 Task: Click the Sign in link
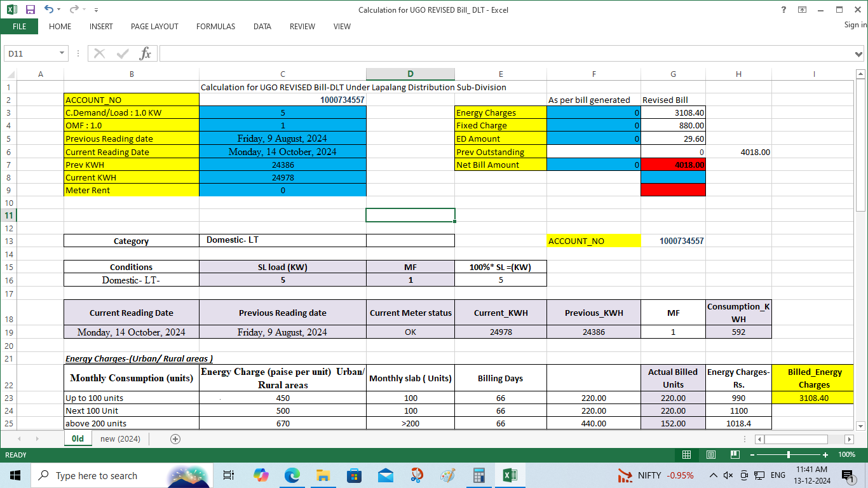(855, 25)
